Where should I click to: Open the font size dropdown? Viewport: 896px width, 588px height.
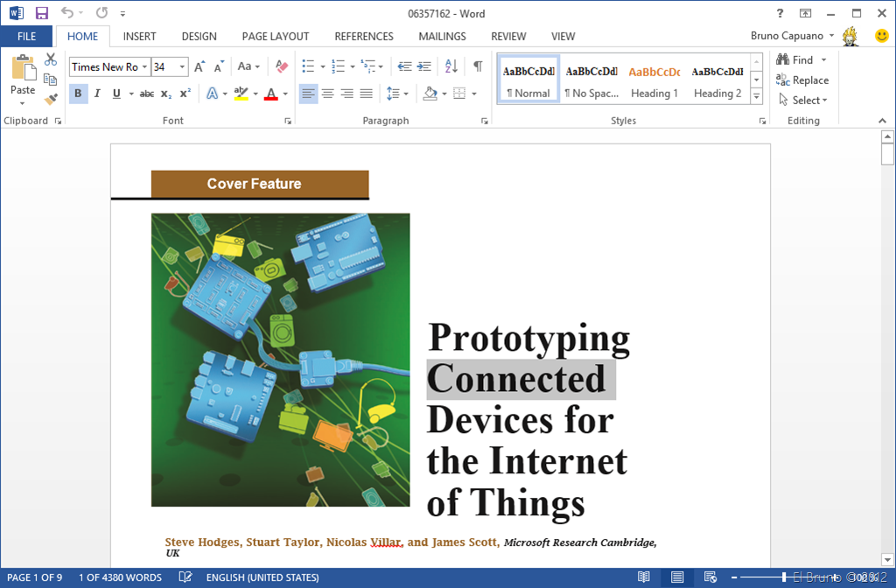[x=183, y=66]
